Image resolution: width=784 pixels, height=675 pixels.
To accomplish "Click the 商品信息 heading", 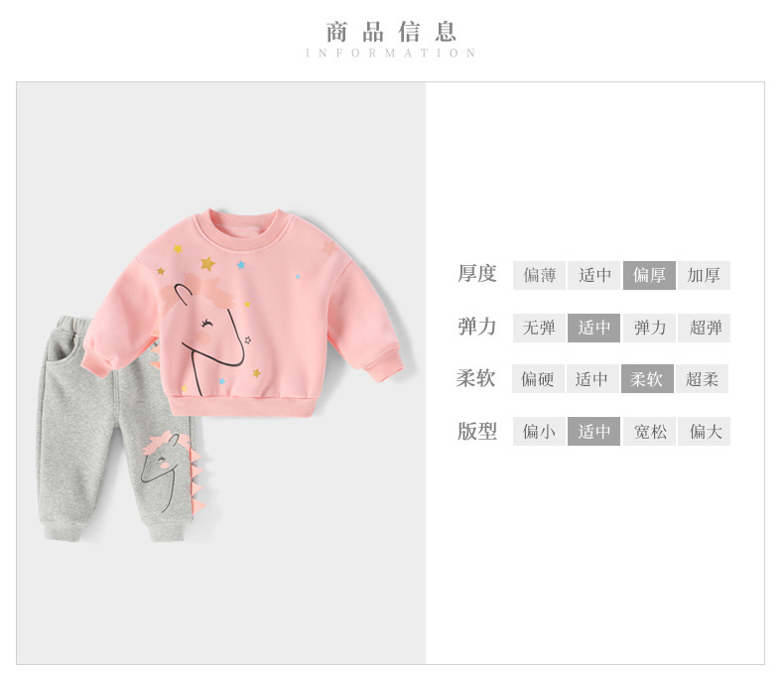I will tap(390, 32).
